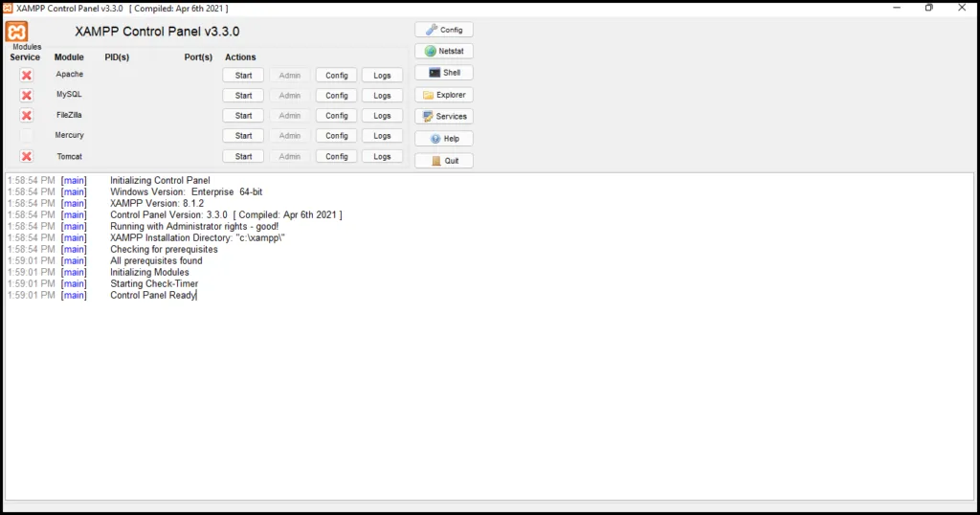Start the Apache module

pos(243,75)
